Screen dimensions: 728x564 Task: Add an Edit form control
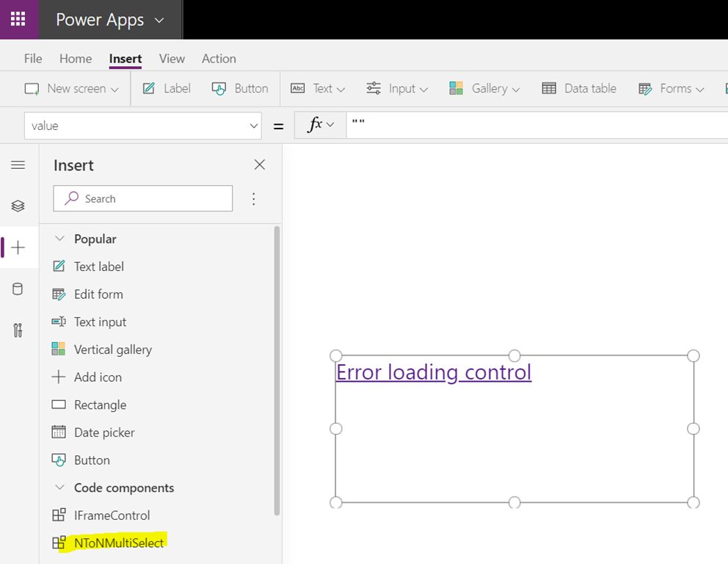click(x=98, y=294)
